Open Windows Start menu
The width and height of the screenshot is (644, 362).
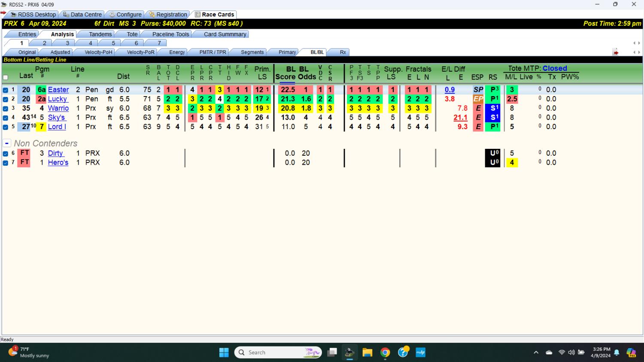pos(224,353)
